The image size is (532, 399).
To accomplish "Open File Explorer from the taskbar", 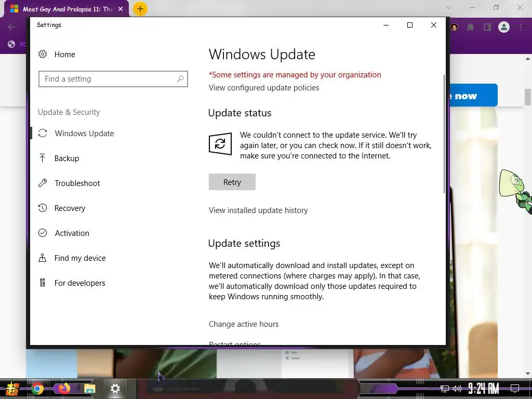I will click(89, 389).
